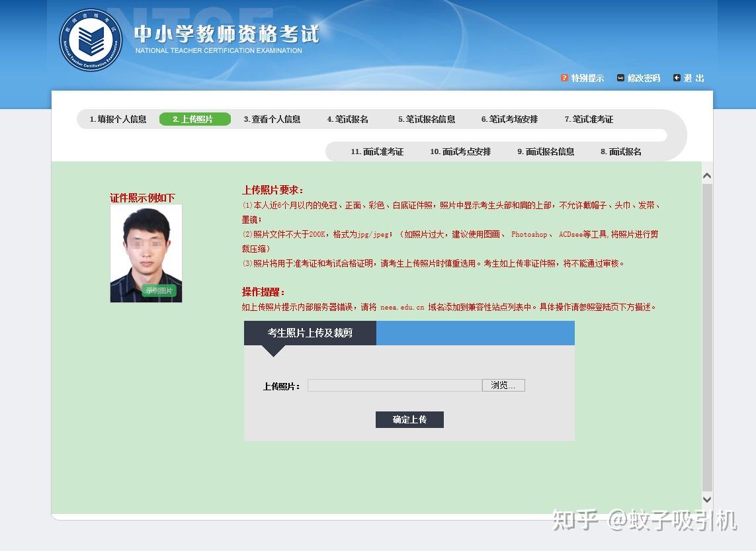Viewport: 756px width, 551px height.
Task: Click the scrollbar down arrow
Action: pos(707,499)
